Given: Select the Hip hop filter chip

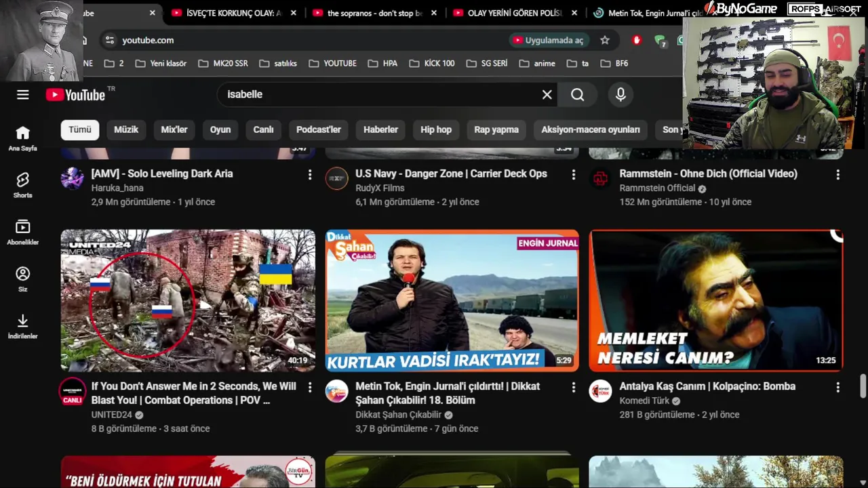Looking at the screenshot, I should pyautogui.click(x=436, y=129).
